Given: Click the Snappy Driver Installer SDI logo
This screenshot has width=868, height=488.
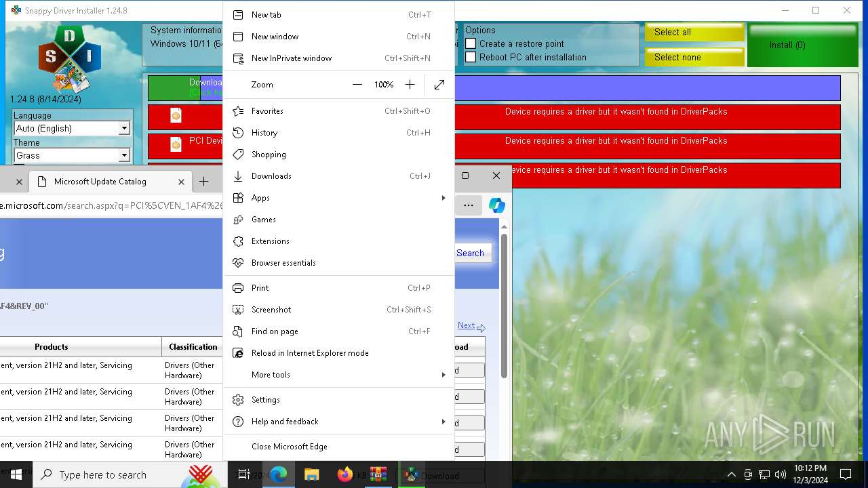Looking at the screenshot, I should coord(69,59).
